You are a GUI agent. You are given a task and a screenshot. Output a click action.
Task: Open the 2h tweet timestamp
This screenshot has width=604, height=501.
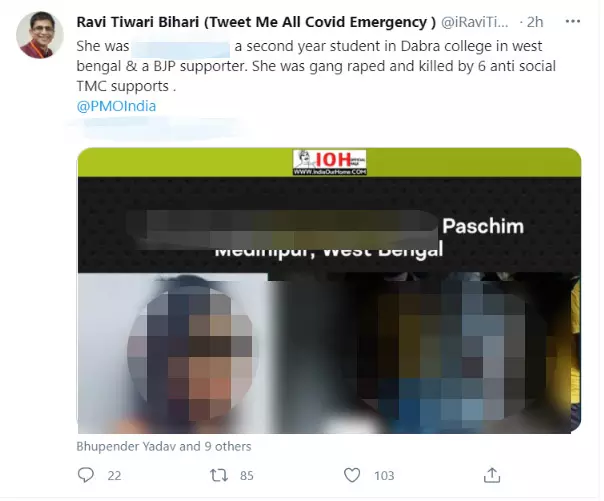pos(535,22)
